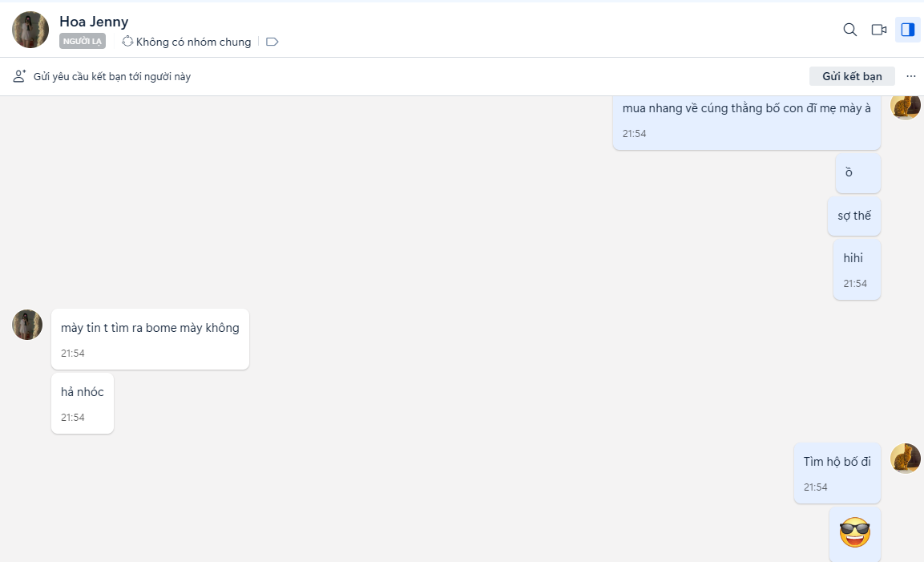Select the hả nhóc message bubble
Image resolution: width=924 pixels, height=562 pixels.
coord(83,402)
